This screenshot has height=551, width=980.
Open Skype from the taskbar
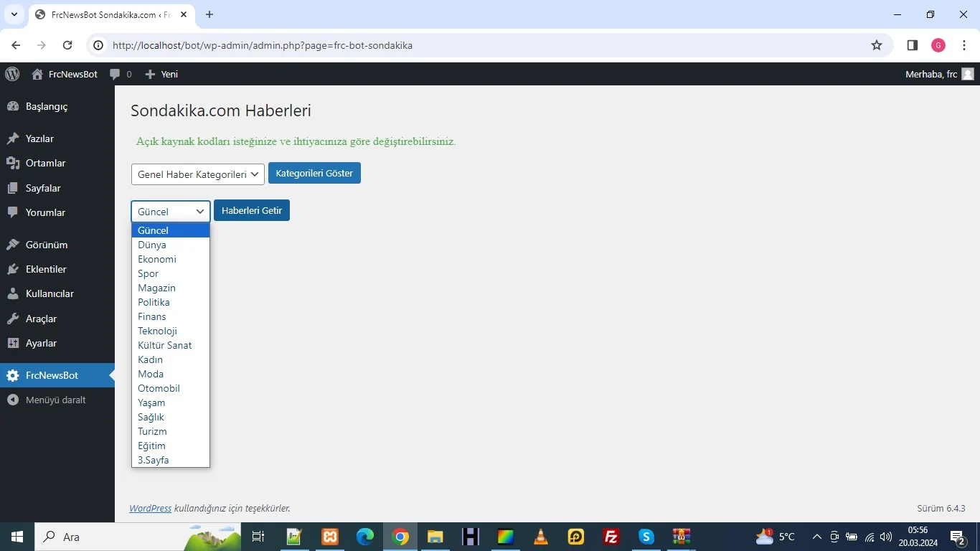646,537
